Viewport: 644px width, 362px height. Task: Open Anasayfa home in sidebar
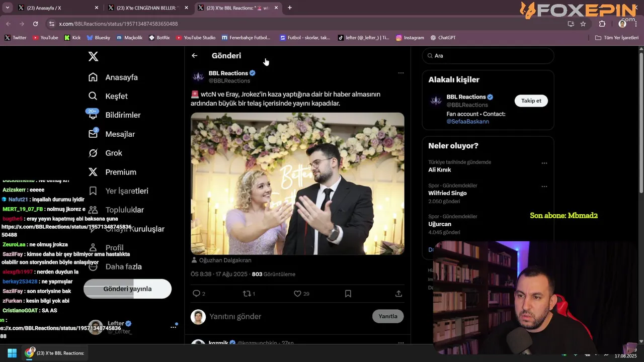113,77
